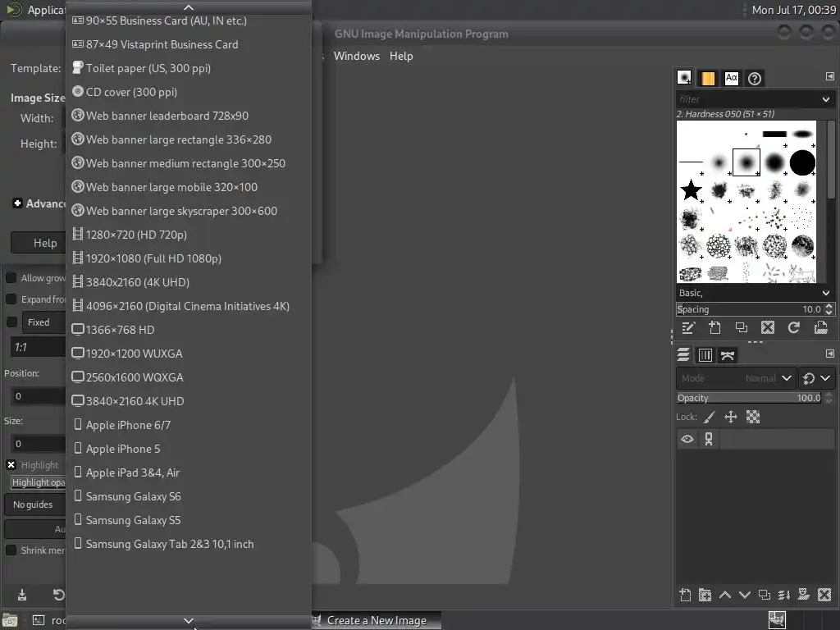Increase brush spacing with stepper
Image resolution: width=840 pixels, height=630 pixels.
829,306
